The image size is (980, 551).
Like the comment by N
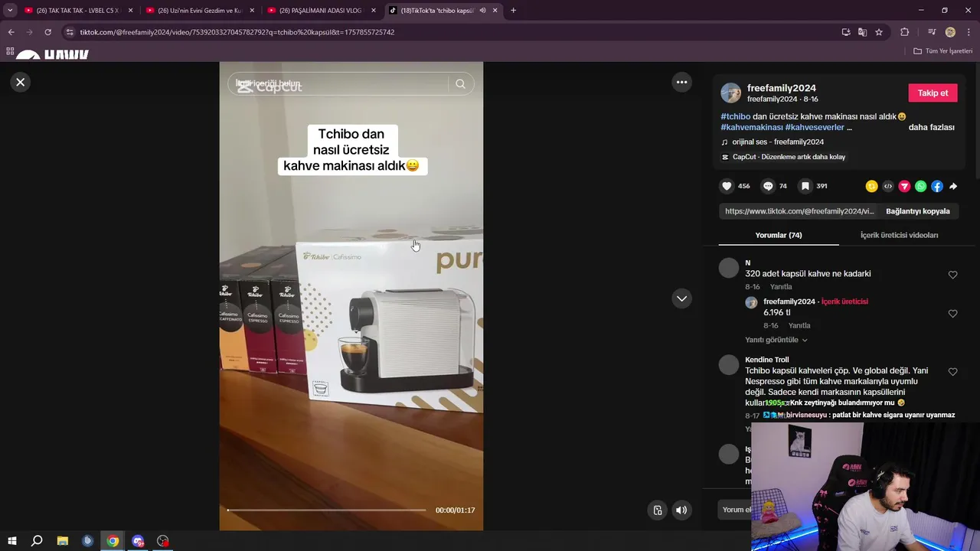952,275
